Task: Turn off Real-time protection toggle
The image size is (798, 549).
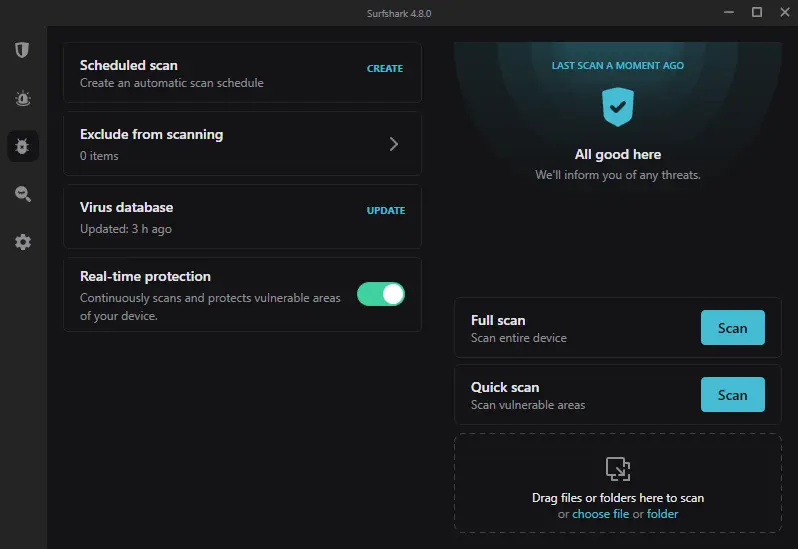Action: point(381,294)
